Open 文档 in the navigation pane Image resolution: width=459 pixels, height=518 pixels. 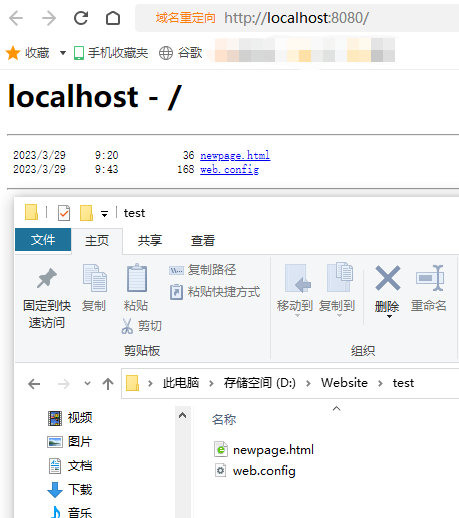[70, 466]
